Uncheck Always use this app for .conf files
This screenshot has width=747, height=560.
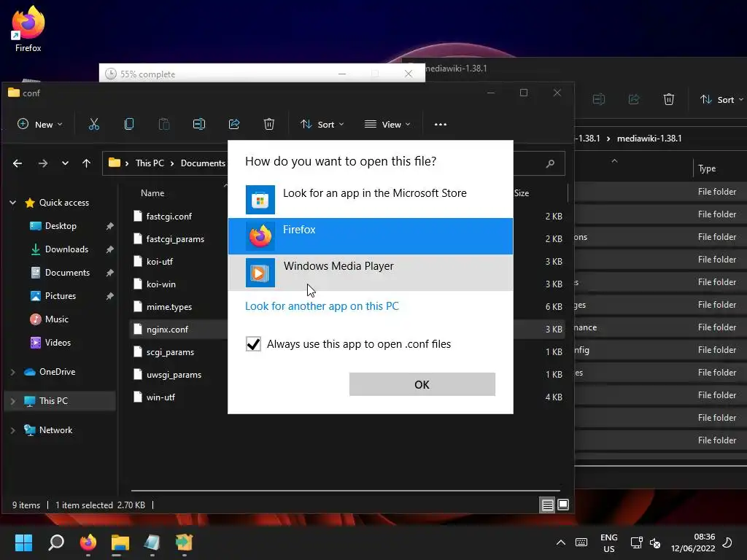click(x=253, y=344)
